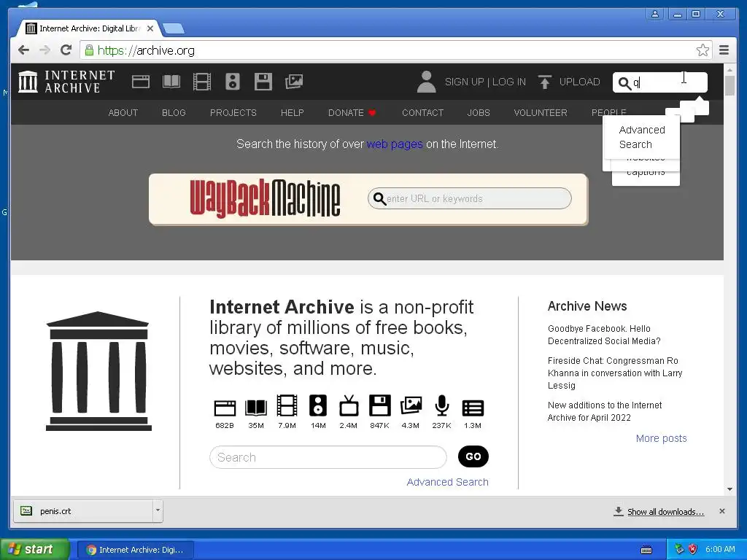Go back with browser back arrow
This screenshot has width=747, height=560.
23,50
